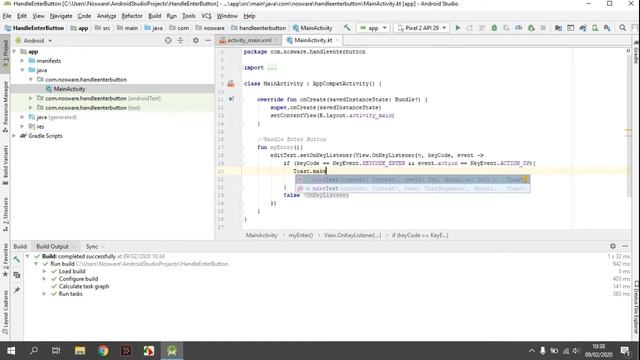Open Project panel settings gear
Screen dimensions: 640x360
(x=196, y=40)
